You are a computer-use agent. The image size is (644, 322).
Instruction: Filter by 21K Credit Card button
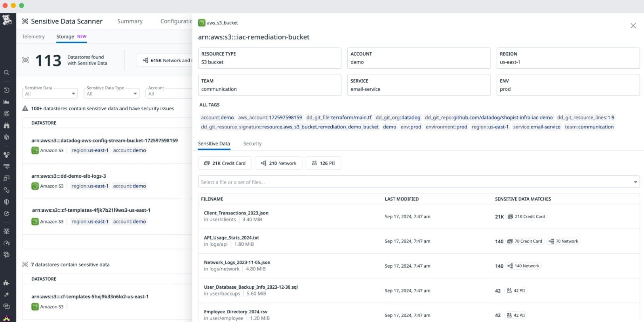(x=225, y=163)
